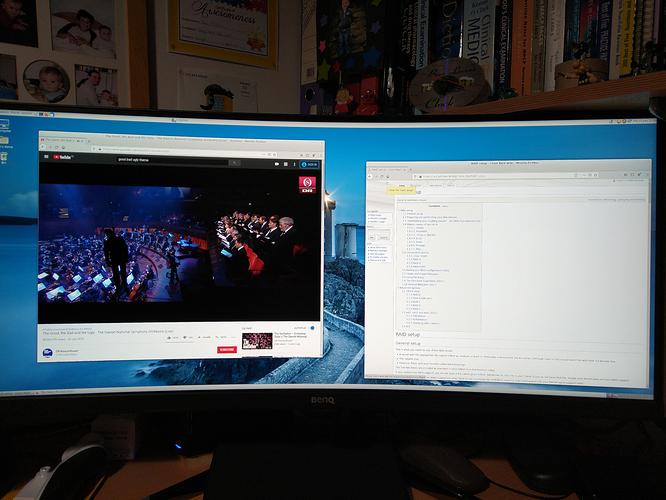The height and width of the screenshot is (500, 666).
Task: Jump to General setup contents entry
Action: 414,214
